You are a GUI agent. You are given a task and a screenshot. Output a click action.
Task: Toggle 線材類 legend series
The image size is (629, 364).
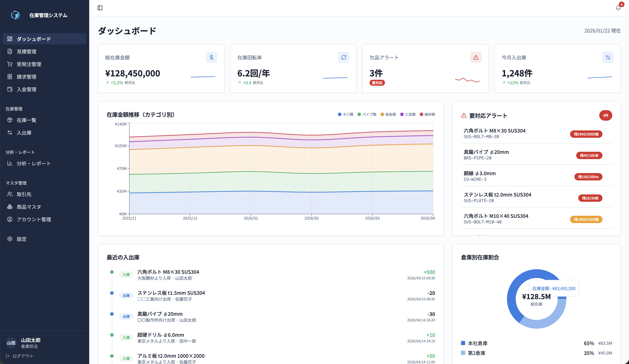427,114
